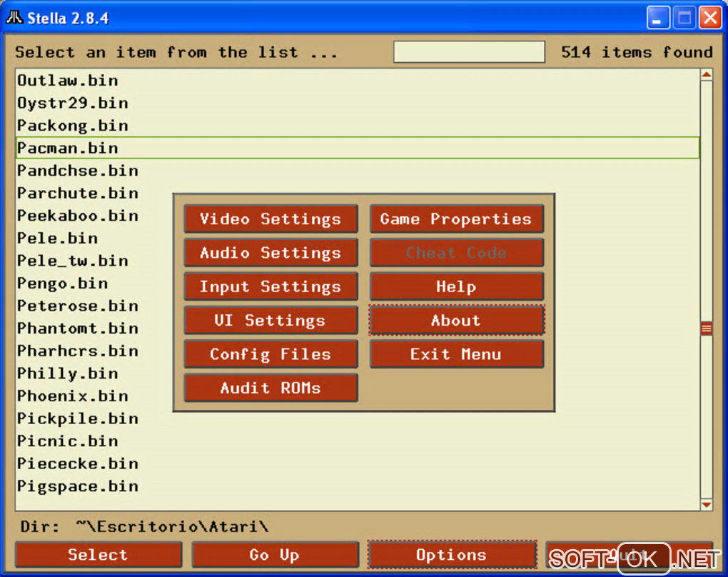Select Pickpile.bin in the list

357,418
